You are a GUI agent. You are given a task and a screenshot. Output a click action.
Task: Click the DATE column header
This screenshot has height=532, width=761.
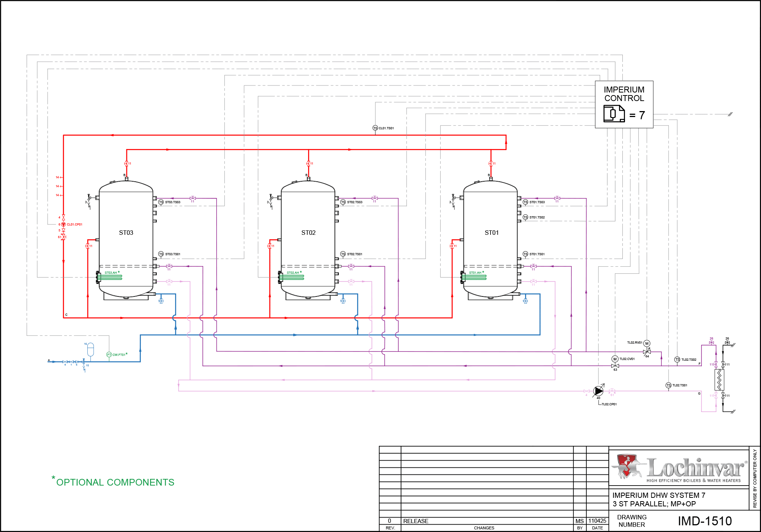tap(598, 528)
